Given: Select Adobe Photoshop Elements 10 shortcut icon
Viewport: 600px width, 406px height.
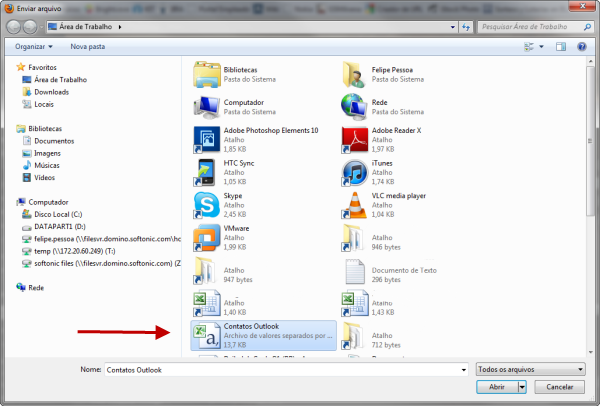Looking at the screenshot, I should pos(207,140).
